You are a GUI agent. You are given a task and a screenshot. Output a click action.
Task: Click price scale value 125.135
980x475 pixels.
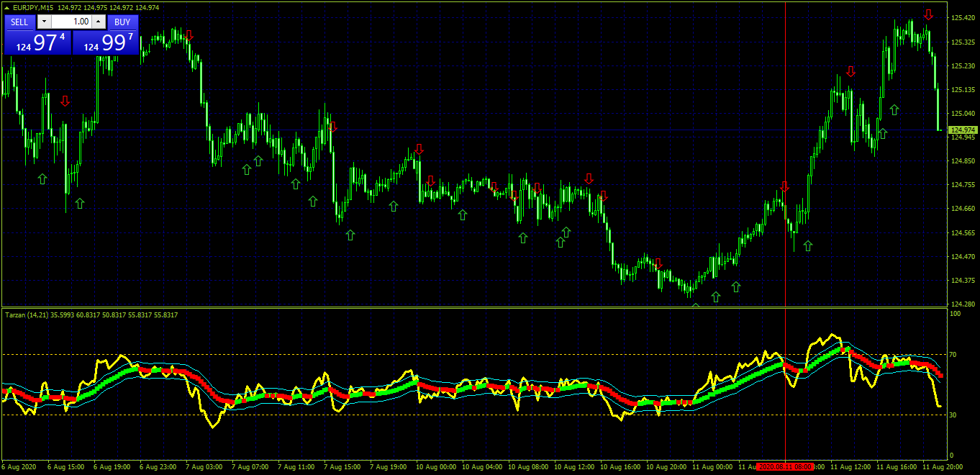point(962,89)
